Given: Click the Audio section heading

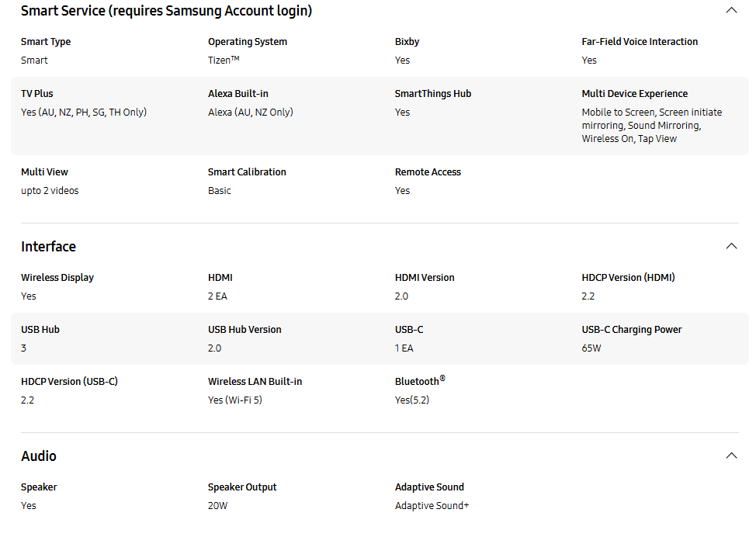Looking at the screenshot, I should click(39, 456).
